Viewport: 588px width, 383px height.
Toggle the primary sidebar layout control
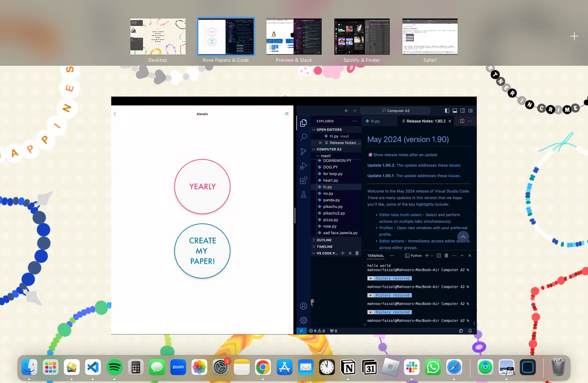[447, 110]
